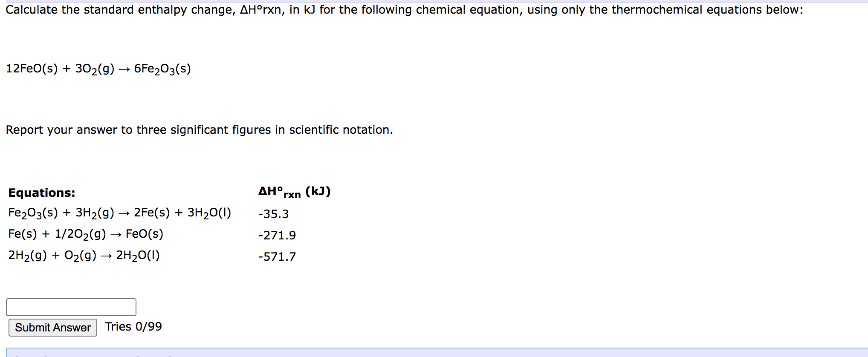Click the -571.7 enthalpy value
Image resolution: width=868 pixels, height=357 pixels.
pos(277,256)
